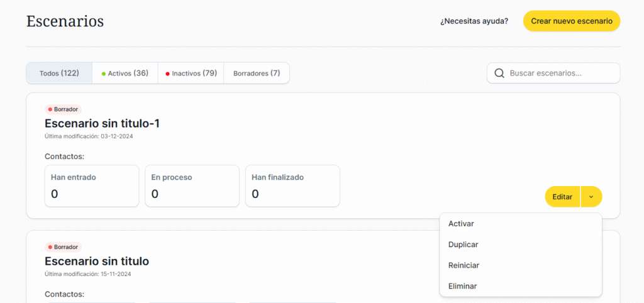Switch to the Activos (36) tab

point(125,73)
